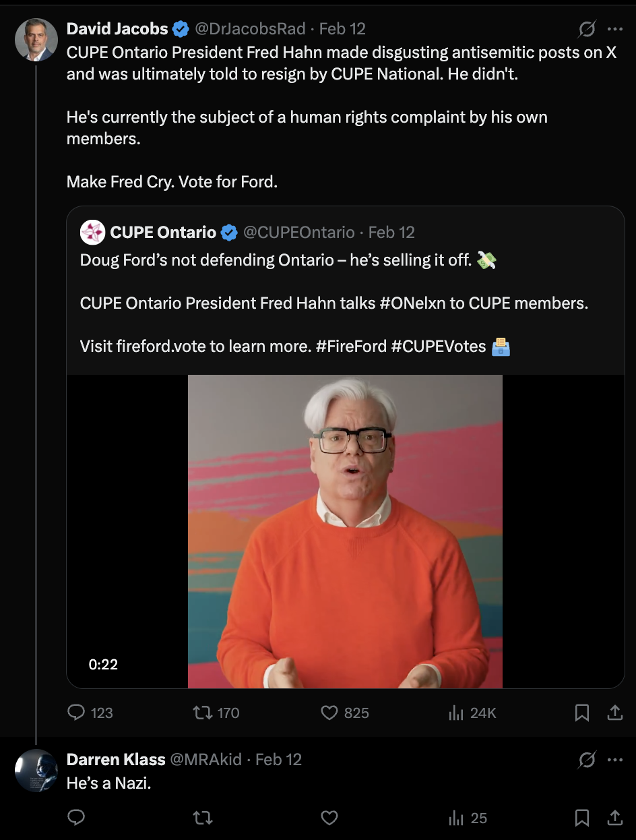Open the @DrJacobsRad profile handle

pyautogui.click(x=250, y=29)
